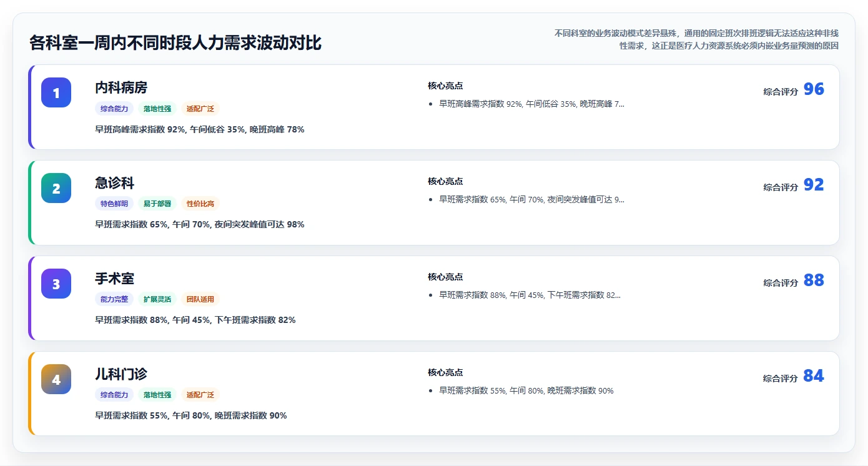The height and width of the screenshot is (466, 868).
Task: Click the 落地性强 tag under 内科病房
Action: [x=157, y=109]
